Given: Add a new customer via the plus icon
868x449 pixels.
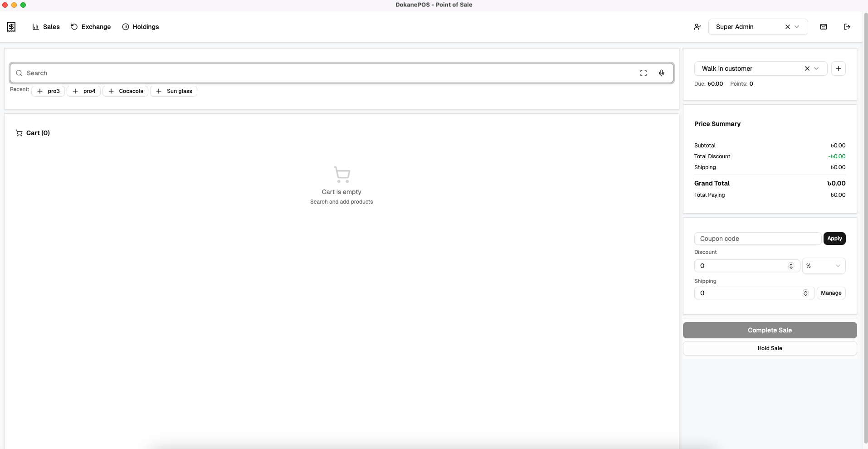Looking at the screenshot, I should coord(839,68).
